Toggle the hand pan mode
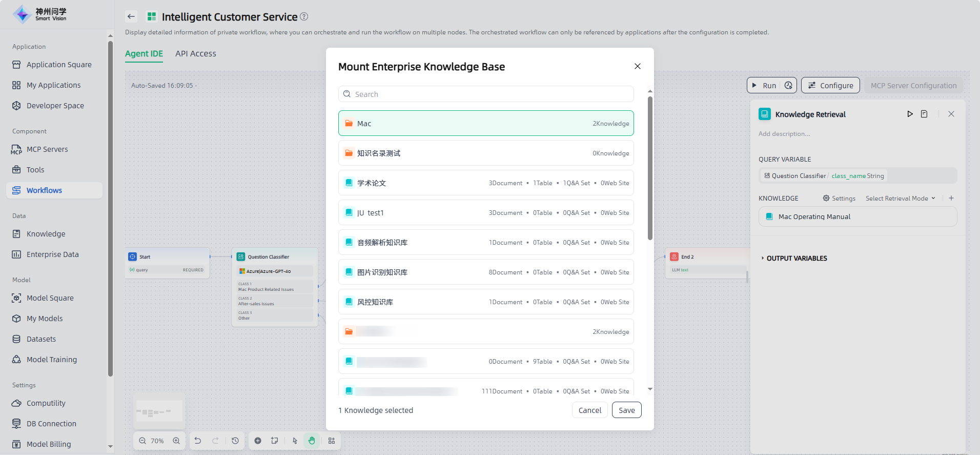Screen dimensions: 980x455 click(x=312, y=441)
